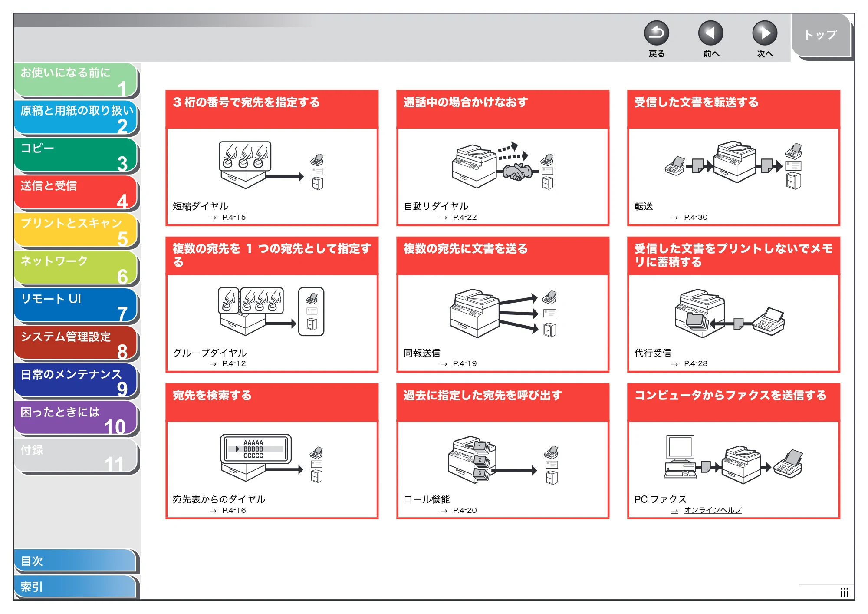The height and width of the screenshot is (614, 868).
Task: Go to chapter 6 ネットワーク
Action: coord(76,268)
